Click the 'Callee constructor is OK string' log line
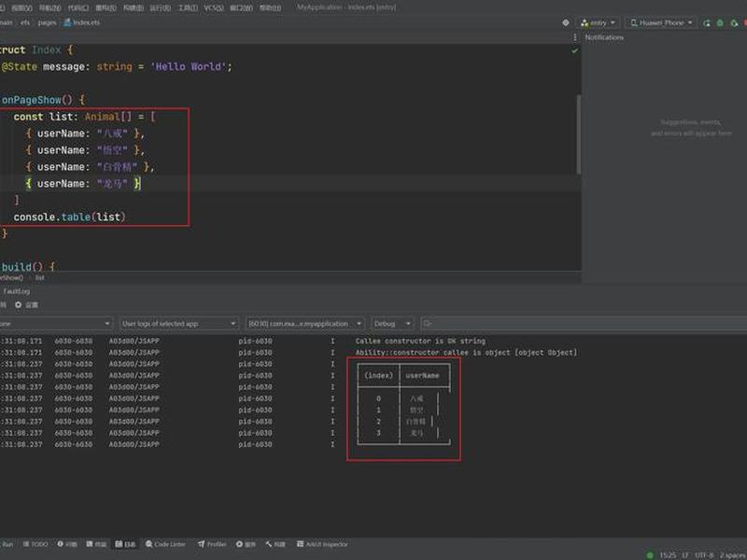747x560 pixels. pyautogui.click(x=420, y=341)
